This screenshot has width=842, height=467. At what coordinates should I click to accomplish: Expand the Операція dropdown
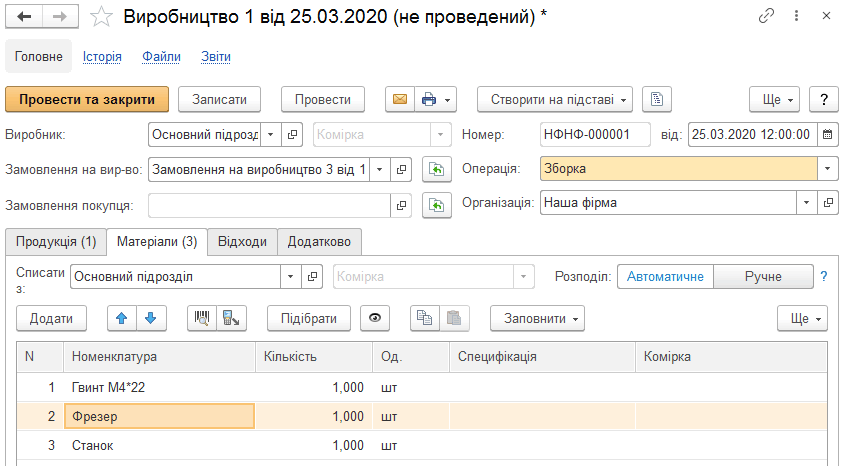tap(828, 169)
